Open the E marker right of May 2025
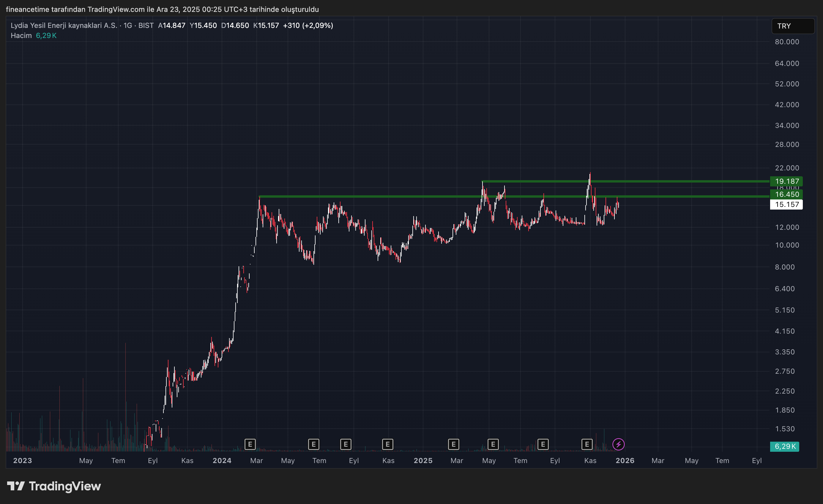823x504 pixels. click(x=493, y=444)
